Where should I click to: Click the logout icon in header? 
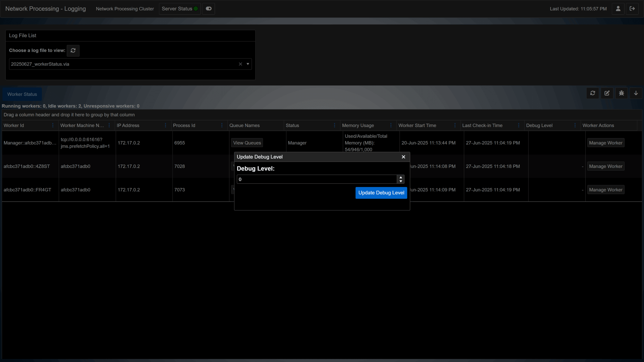pyautogui.click(x=632, y=9)
